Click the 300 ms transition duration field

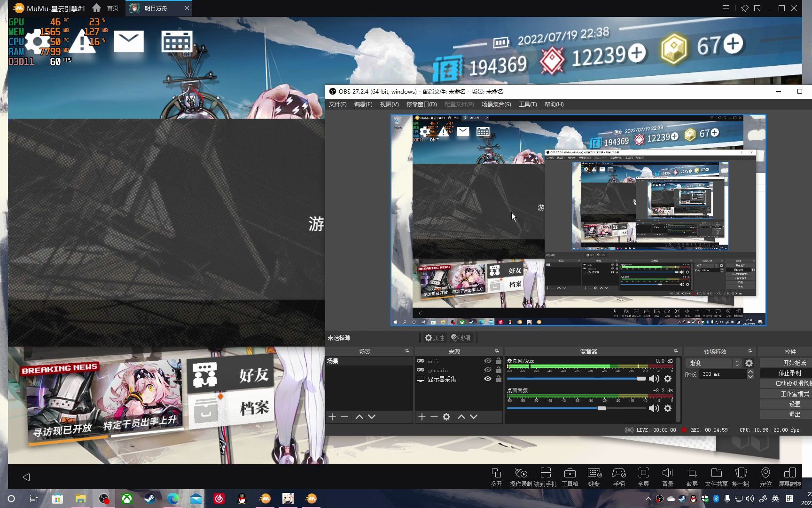722,373
